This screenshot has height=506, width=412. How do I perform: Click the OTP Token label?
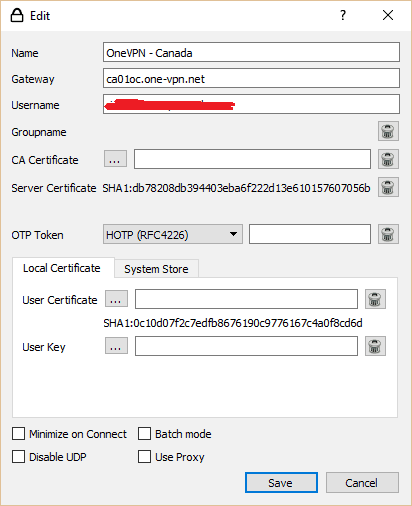(x=37, y=235)
